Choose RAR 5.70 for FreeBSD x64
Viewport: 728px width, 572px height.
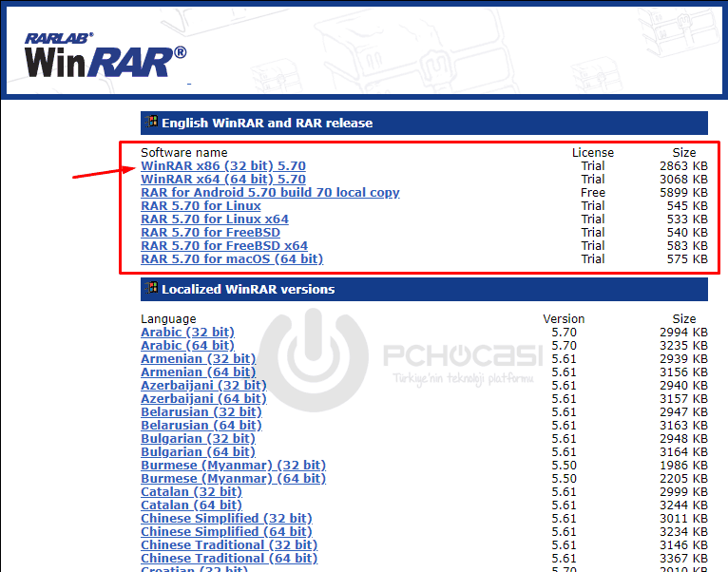click(x=223, y=246)
